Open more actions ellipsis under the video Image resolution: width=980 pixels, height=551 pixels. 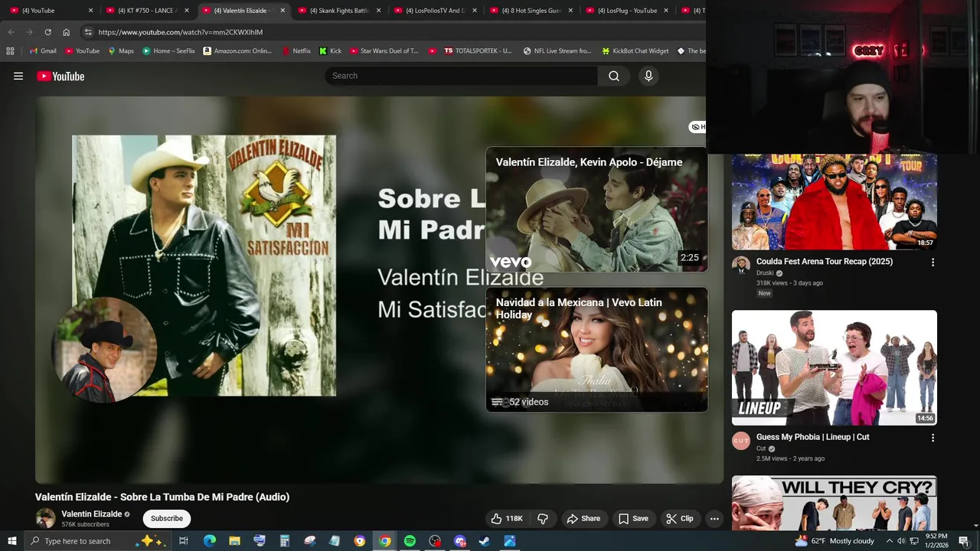(x=714, y=518)
